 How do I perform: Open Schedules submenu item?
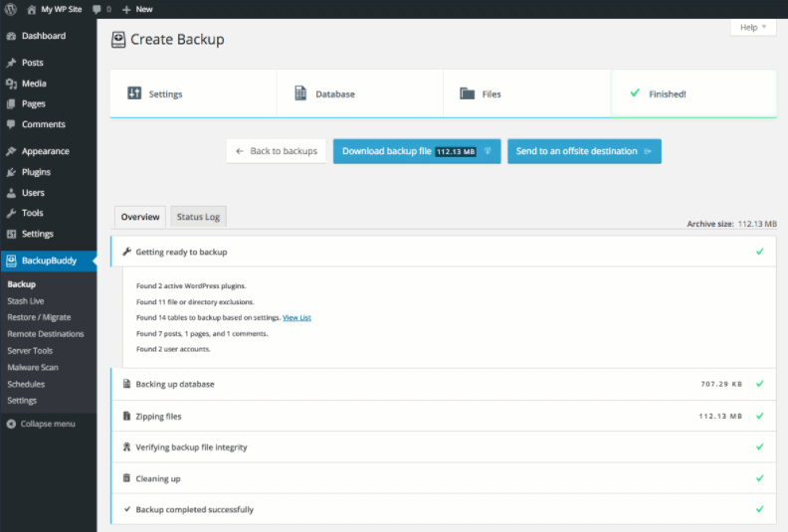[x=26, y=384]
